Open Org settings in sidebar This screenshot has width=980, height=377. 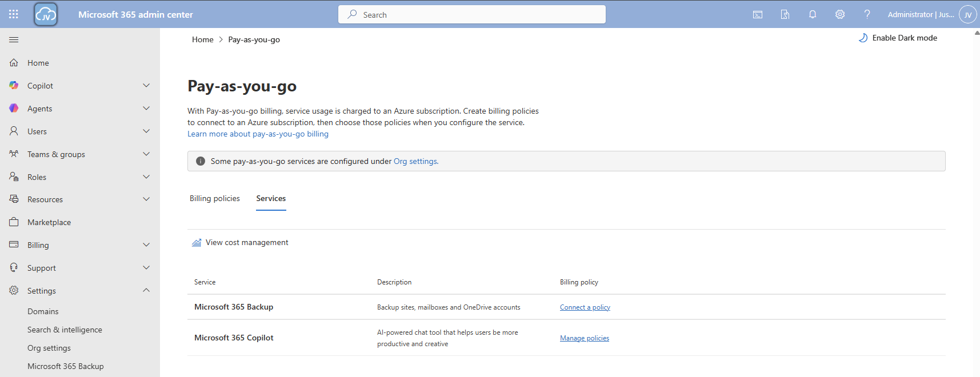(49, 348)
